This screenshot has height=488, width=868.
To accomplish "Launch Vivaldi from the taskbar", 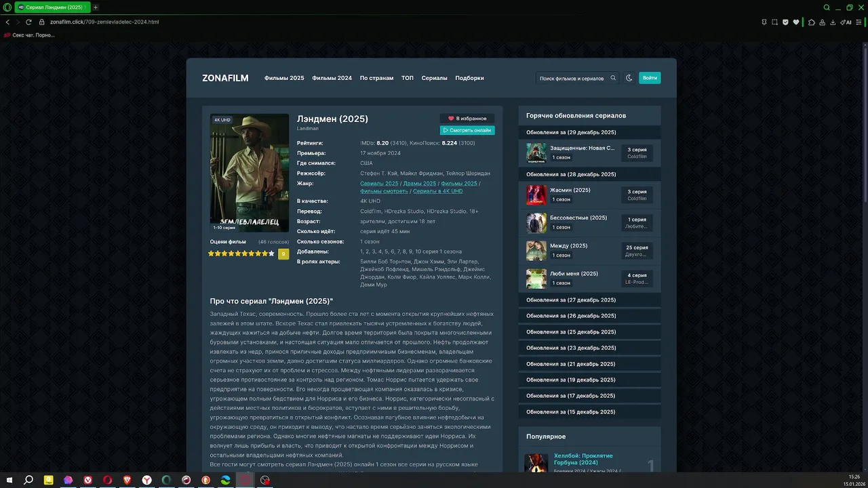I will point(88,480).
